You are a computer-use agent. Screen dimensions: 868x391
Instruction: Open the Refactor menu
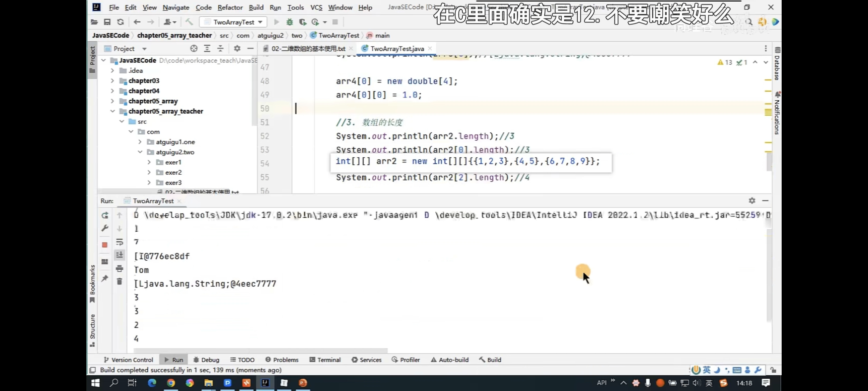pos(230,7)
